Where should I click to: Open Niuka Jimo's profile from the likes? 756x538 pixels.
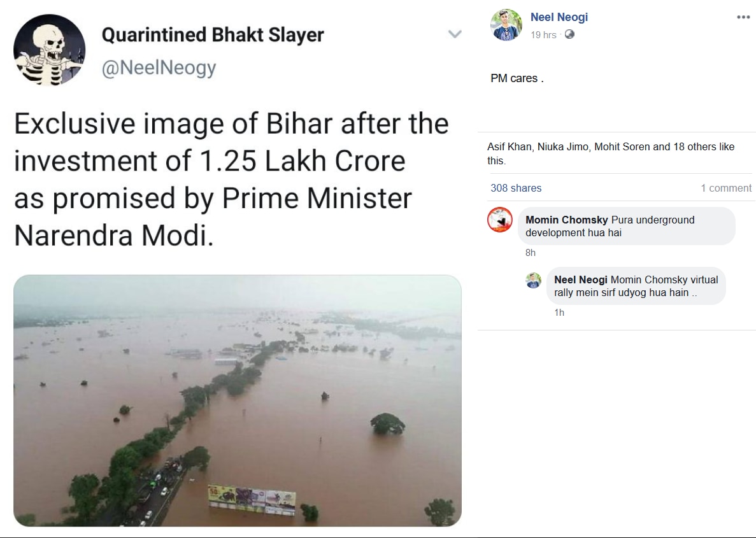[x=563, y=146]
